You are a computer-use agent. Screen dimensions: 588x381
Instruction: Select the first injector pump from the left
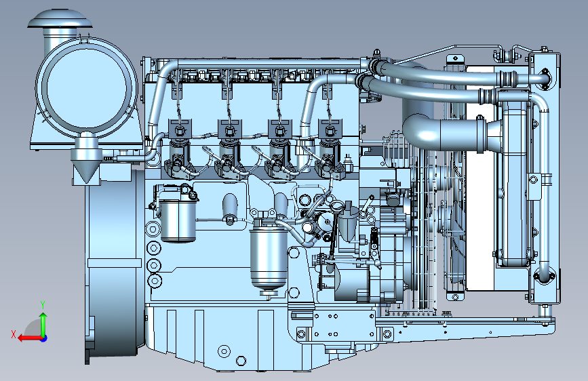(x=180, y=150)
